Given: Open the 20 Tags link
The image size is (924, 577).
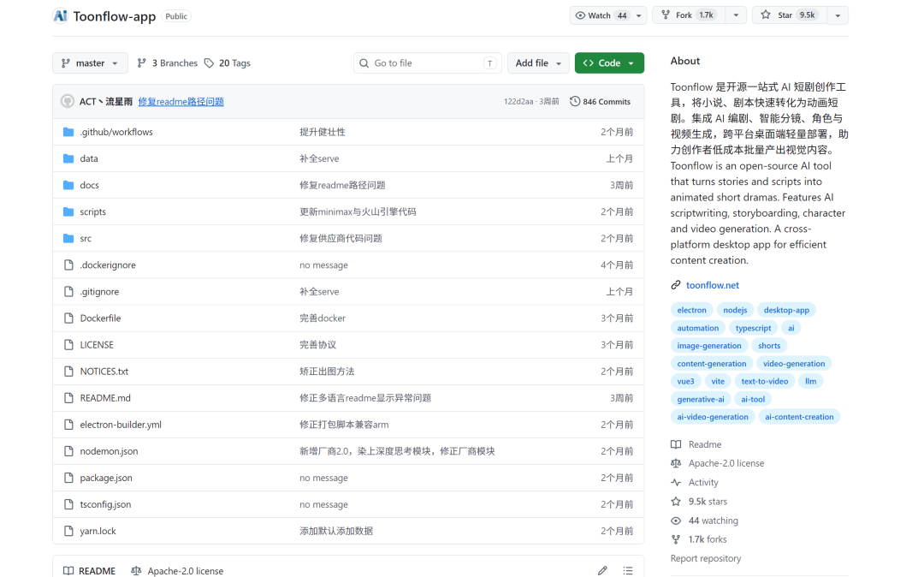Looking at the screenshot, I should [x=228, y=63].
